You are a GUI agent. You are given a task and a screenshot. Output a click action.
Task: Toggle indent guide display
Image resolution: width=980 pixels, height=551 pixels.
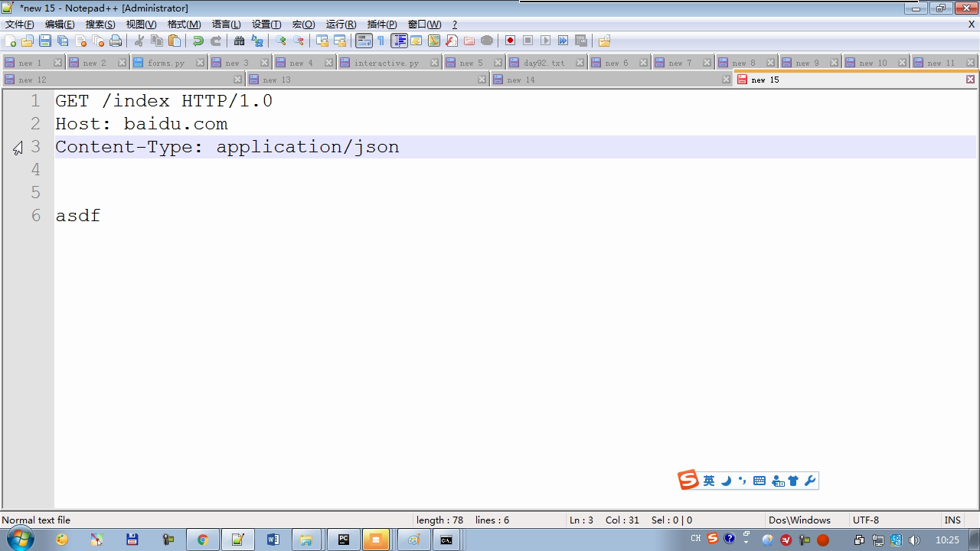[399, 41]
